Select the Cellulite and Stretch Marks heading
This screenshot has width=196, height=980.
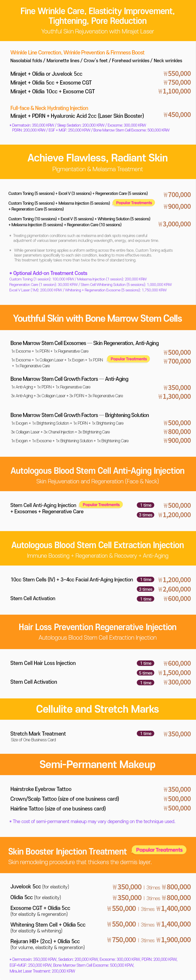[98, 709]
